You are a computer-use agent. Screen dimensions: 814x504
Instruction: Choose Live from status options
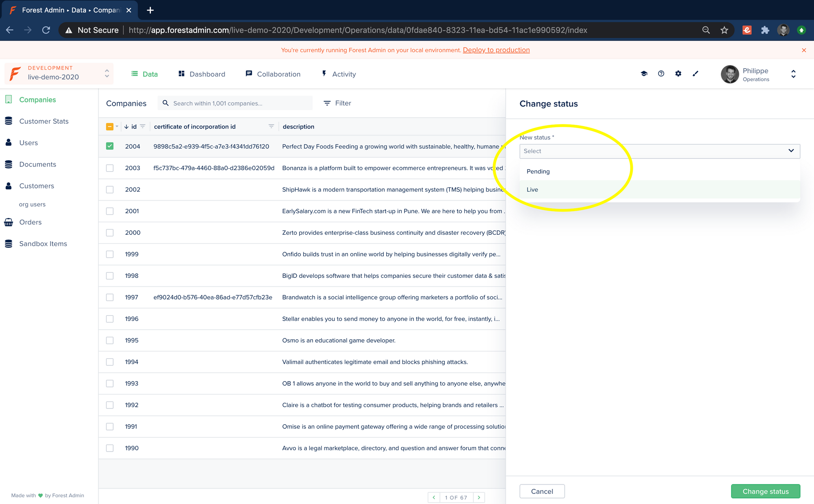[x=660, y=190]
